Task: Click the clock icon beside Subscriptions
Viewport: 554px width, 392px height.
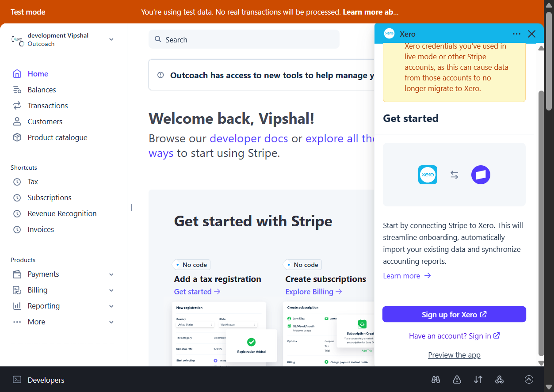Action: (x=17, y=198)
